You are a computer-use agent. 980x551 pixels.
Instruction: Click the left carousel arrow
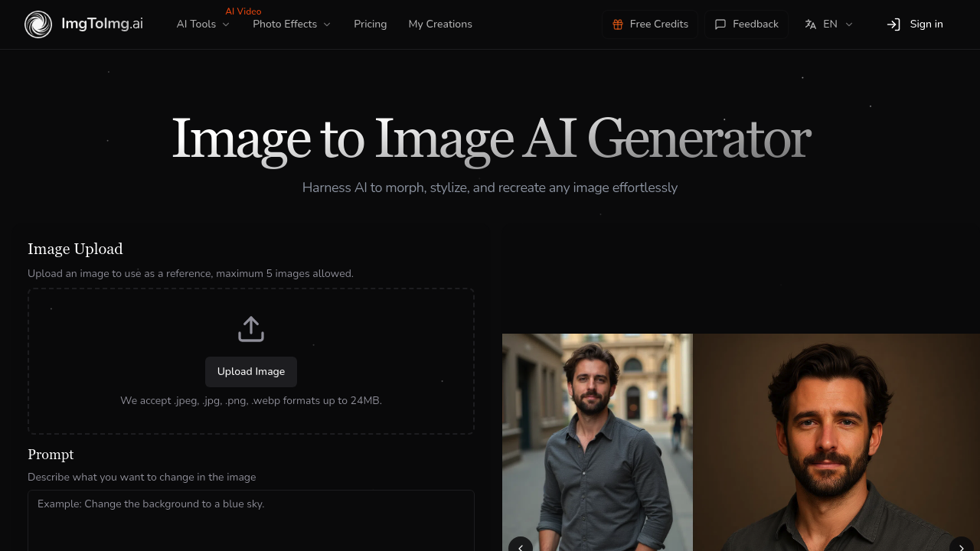pyautogui.click(x=521, y=546)
